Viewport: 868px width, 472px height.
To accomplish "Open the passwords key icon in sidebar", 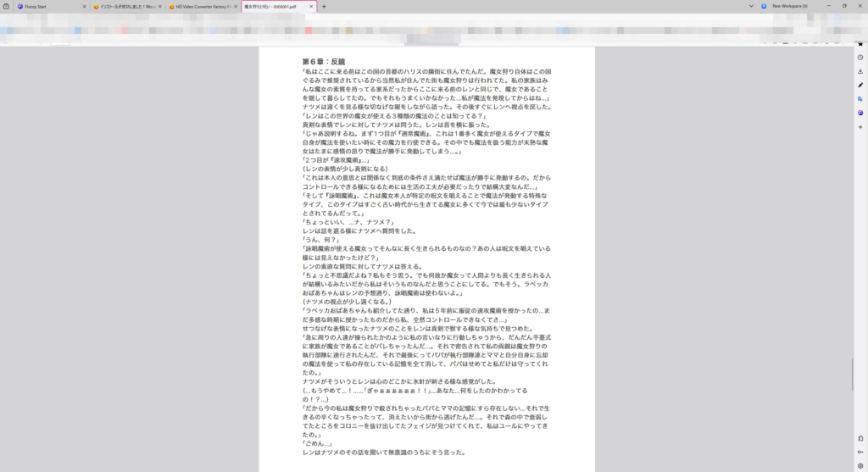I will point(860,452).
